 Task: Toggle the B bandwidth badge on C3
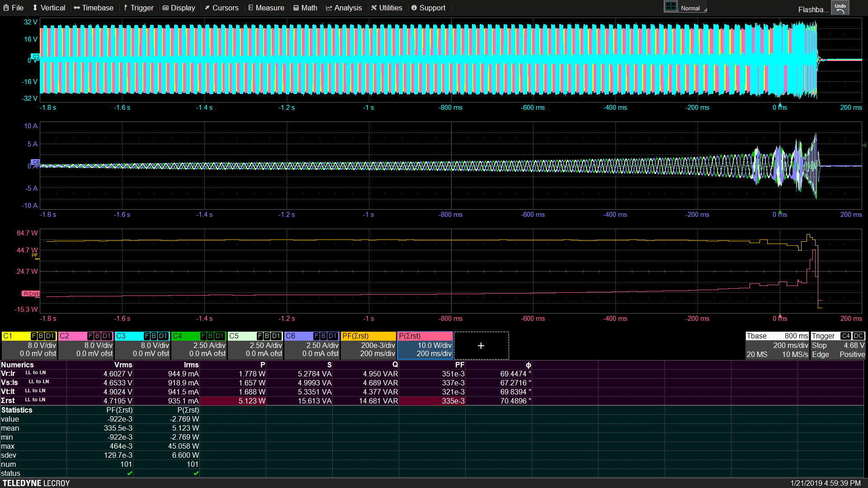click(154, 336)
